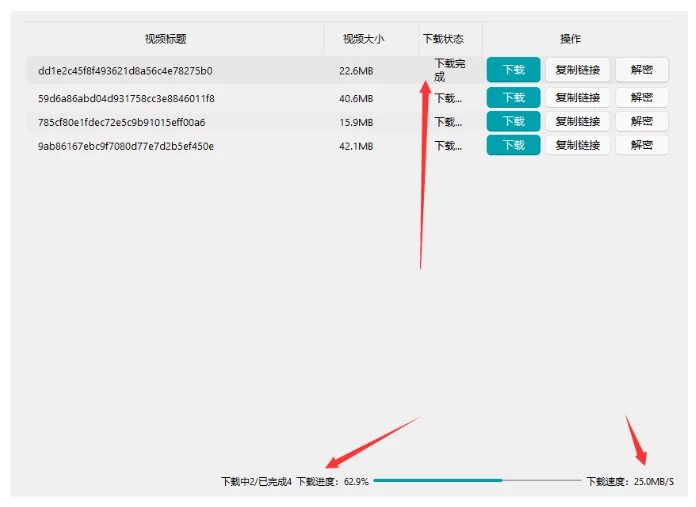
Task: Click 复制链接 for the dd1e2c45 video
Action: [x=577, y=70]
